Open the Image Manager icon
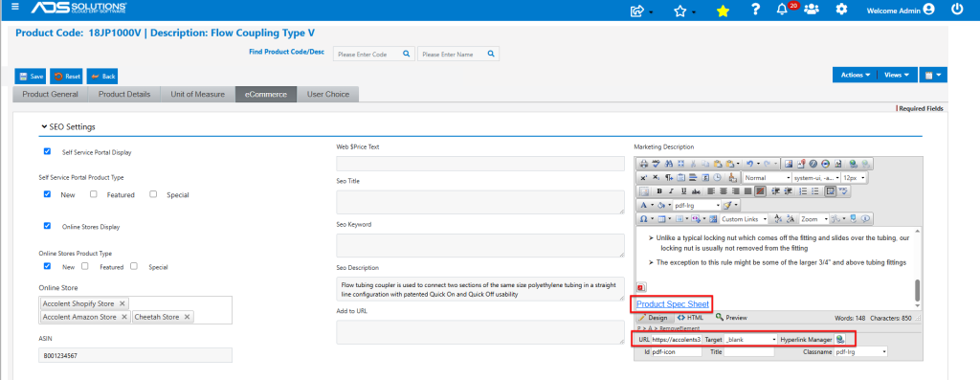The image size is (980, 380). pyautogui.click(x=789, y=163)
